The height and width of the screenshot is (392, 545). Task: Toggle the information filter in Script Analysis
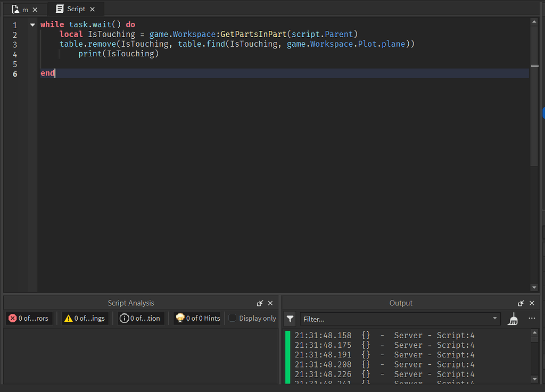pyautogui.click(x=141, y=318)
